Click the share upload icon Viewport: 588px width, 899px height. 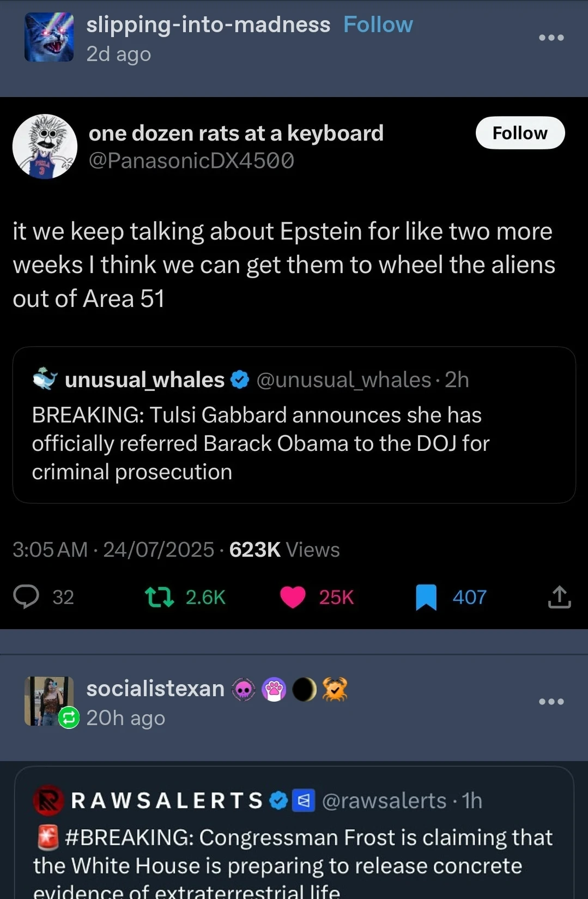pyautogui.click(x=559, y=597)
